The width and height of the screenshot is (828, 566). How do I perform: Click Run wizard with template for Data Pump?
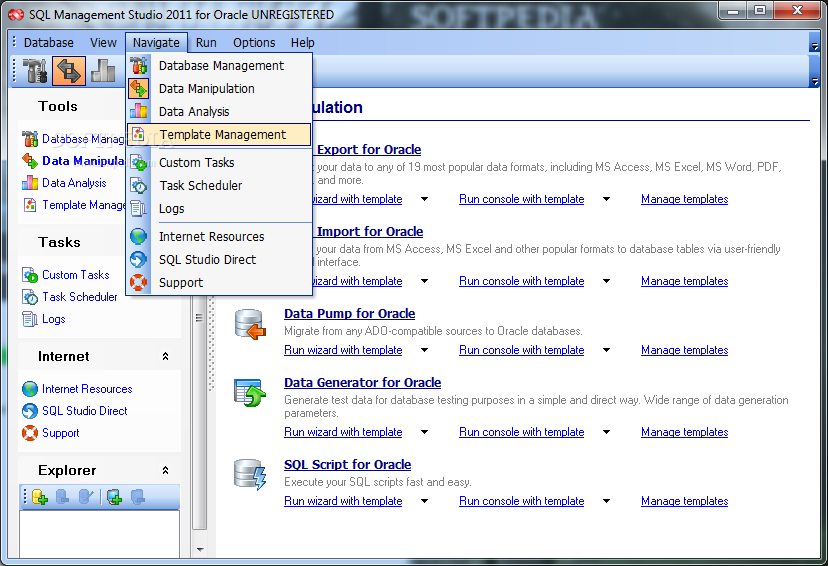click(343, 350)
